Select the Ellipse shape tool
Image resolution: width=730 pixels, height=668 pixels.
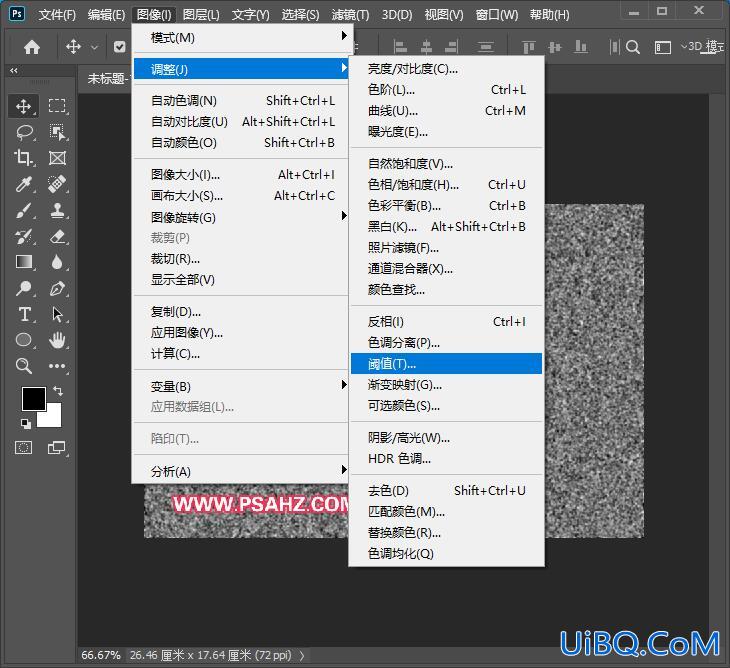(x=23, y=340)
